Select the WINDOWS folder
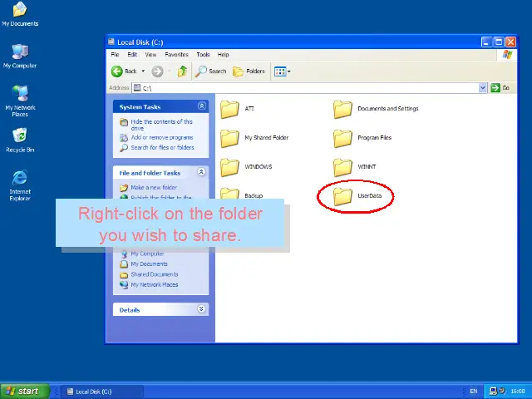Viewport: 532px width, 399px height. (246, 167)
